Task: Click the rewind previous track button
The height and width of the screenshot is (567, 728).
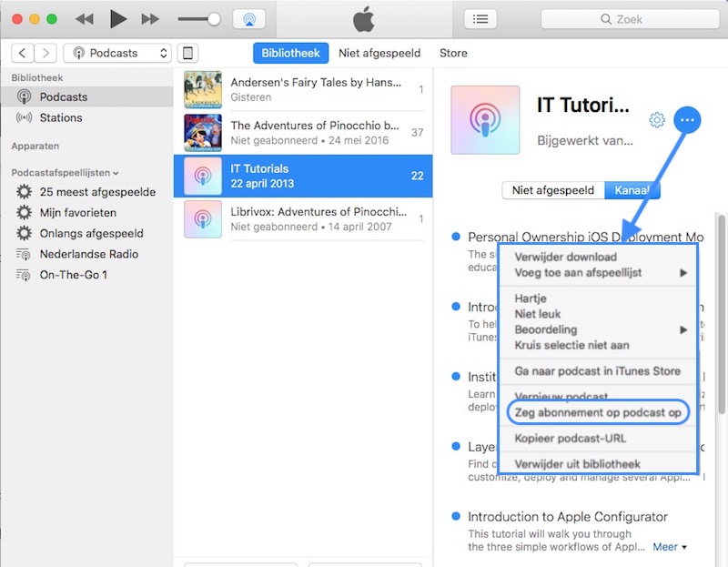Action: [x=85, y=19]
